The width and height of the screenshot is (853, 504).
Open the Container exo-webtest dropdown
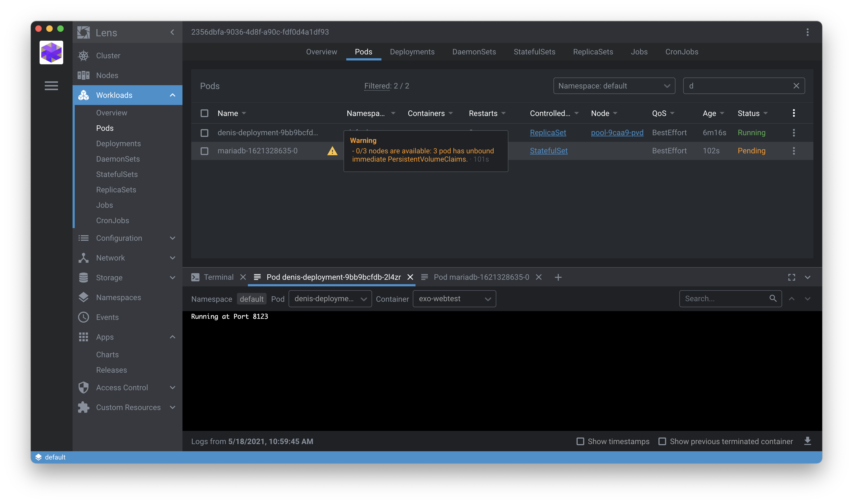pyautogui.click(x=454, y=299)
